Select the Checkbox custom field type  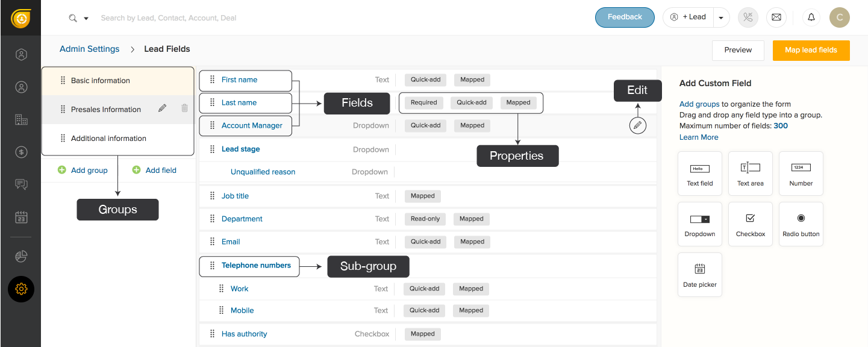pyautogui.click(x=751, y=224)
